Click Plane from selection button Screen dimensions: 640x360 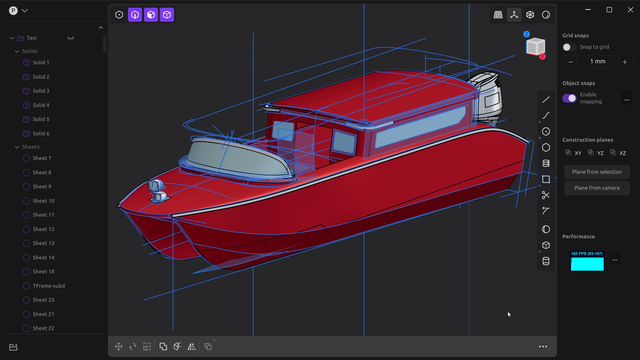tap(597, 172)
